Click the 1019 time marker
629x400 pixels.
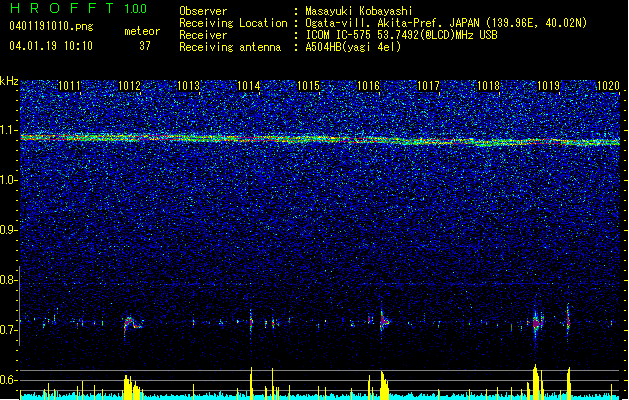[548, 86]
